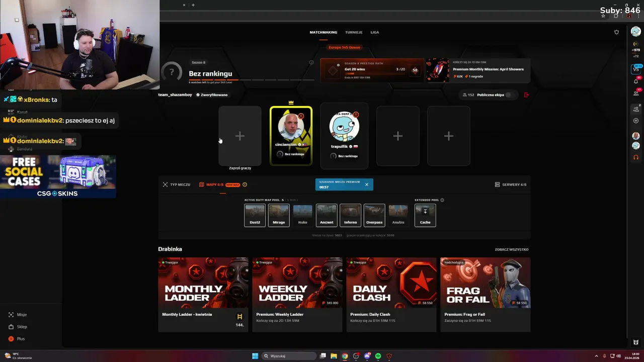Screen dimensions: 644x362
Task: Open the orange headset support icon
Action: click(636, 157)
